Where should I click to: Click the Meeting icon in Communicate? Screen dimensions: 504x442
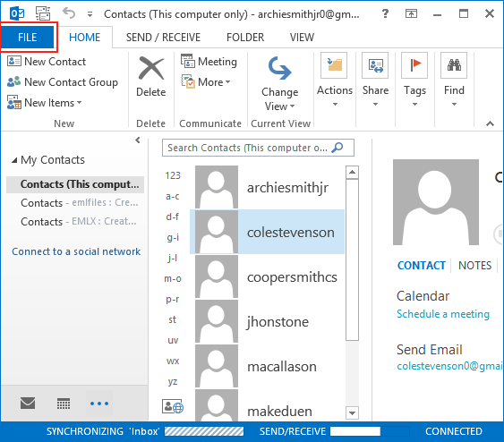click(x=188, y=61)
